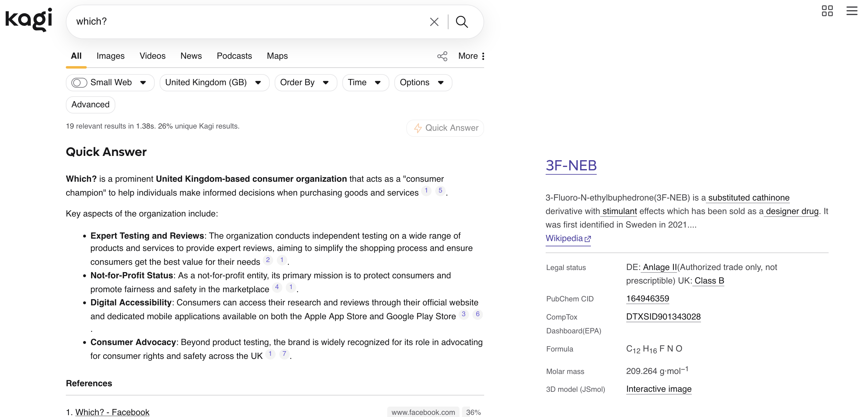This screenshot has height=417, width=868.
Task: Switch to the News tab
Action: 191,56
